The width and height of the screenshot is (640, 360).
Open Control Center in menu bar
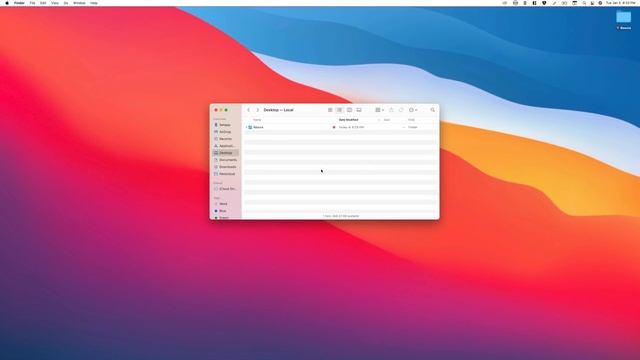(592, 3)
